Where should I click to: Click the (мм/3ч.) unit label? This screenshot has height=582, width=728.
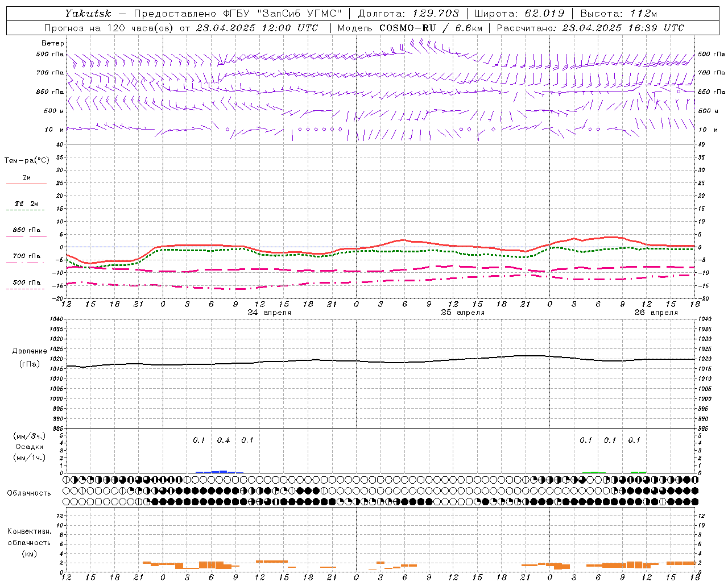point(30,436)
